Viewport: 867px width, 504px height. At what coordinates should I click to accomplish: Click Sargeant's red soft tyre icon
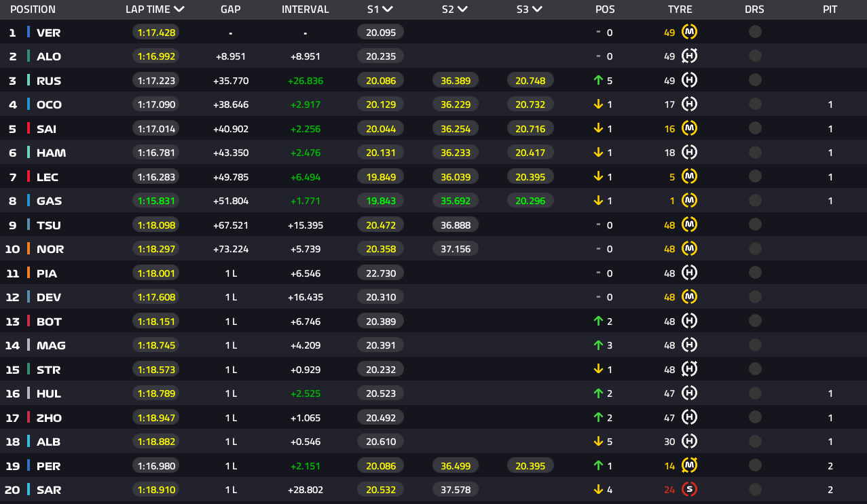(x=690, y=489)
